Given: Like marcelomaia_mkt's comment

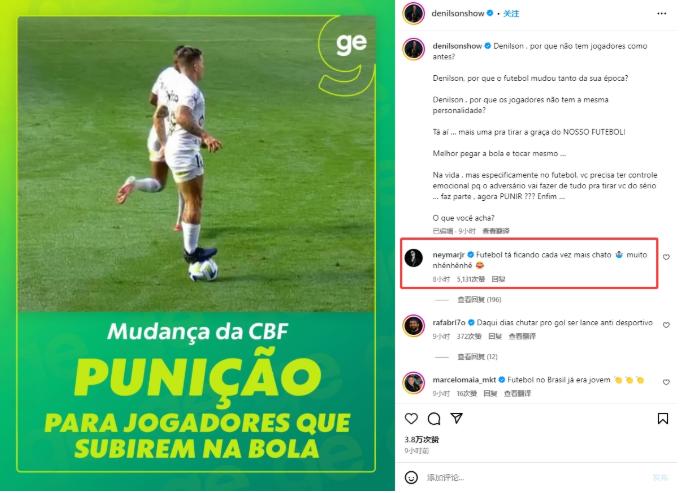Looking at the screenshot, I should pyautogui.click(x=666, y=382).
